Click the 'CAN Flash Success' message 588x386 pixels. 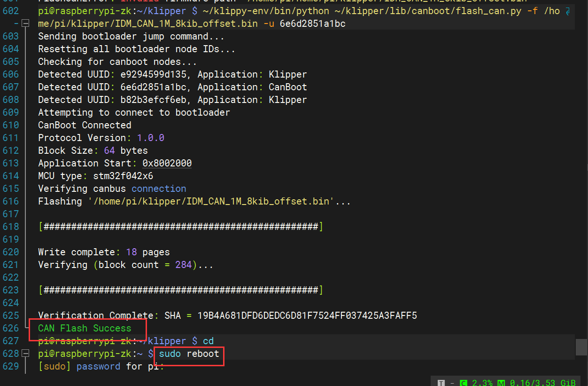[85, 328]
